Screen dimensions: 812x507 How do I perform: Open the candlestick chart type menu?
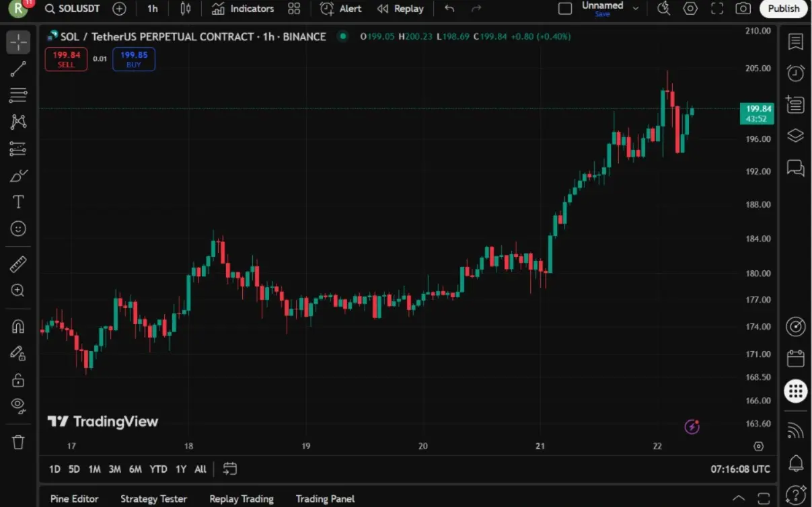[186, 9]
